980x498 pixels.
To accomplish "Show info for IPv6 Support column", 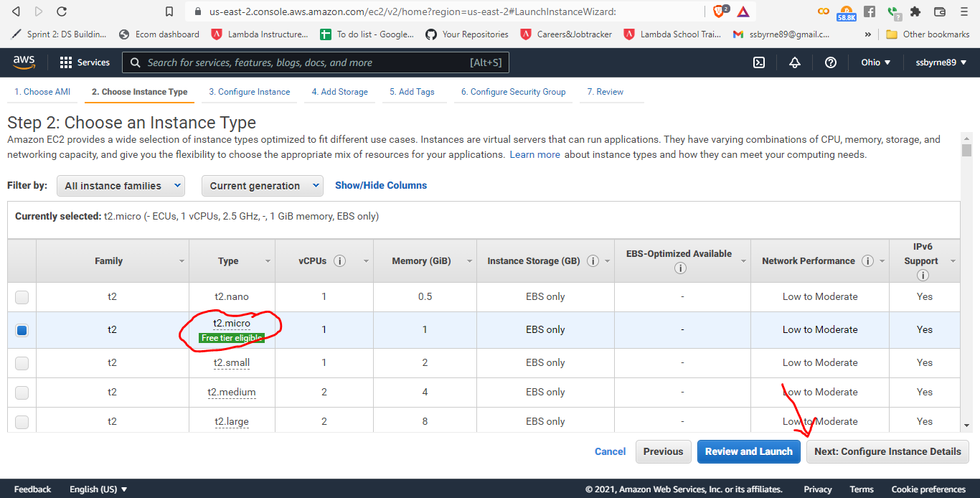I will pos(923,276).
